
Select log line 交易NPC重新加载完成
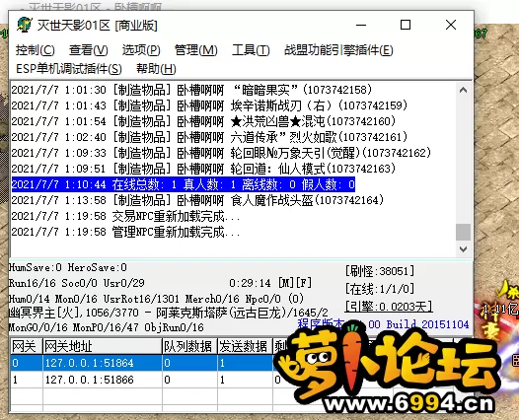coord(125,216)
